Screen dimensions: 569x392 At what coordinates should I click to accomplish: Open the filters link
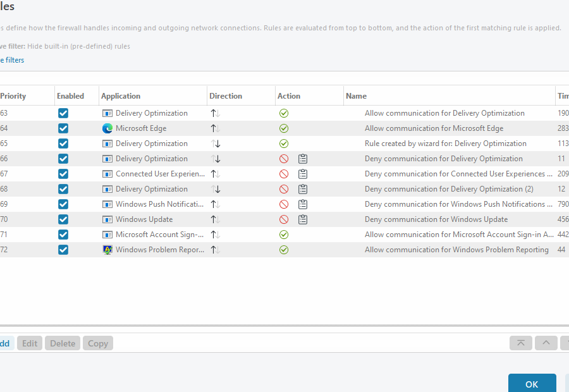[12, 60]
